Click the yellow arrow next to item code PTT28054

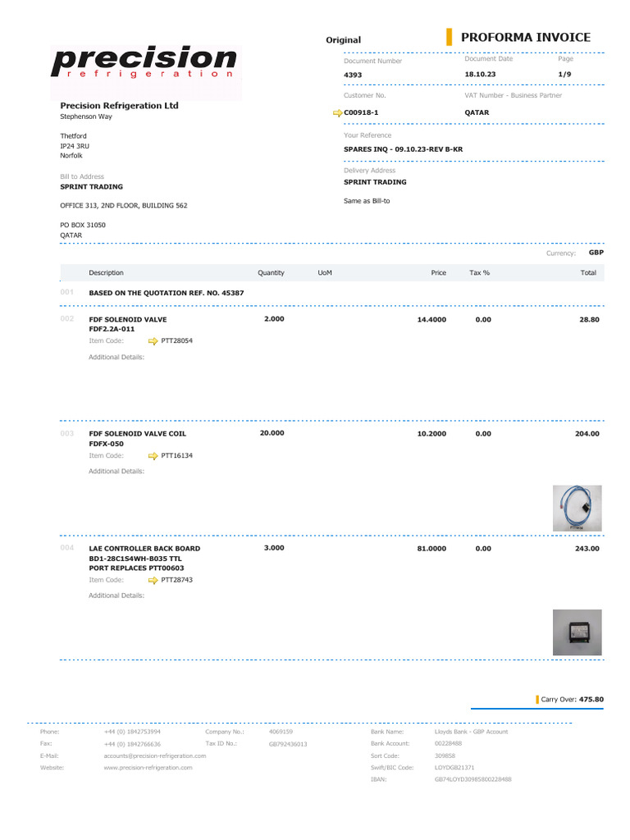click(153, 340)
